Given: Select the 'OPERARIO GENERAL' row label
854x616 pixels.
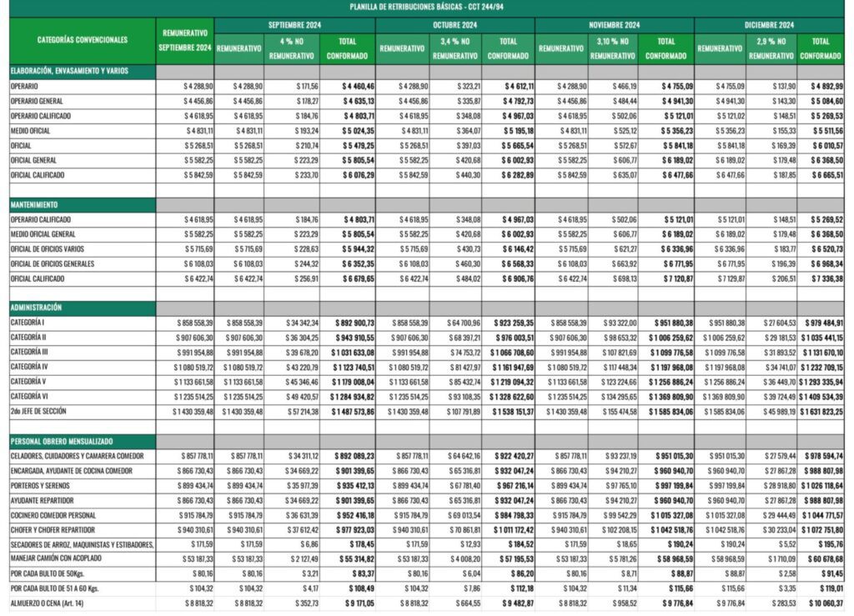Looking at the screenshot, I should (37, 101).
